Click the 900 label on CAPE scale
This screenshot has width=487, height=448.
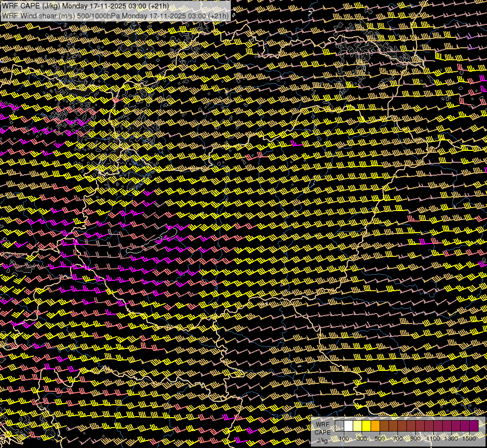click(416, 439)
